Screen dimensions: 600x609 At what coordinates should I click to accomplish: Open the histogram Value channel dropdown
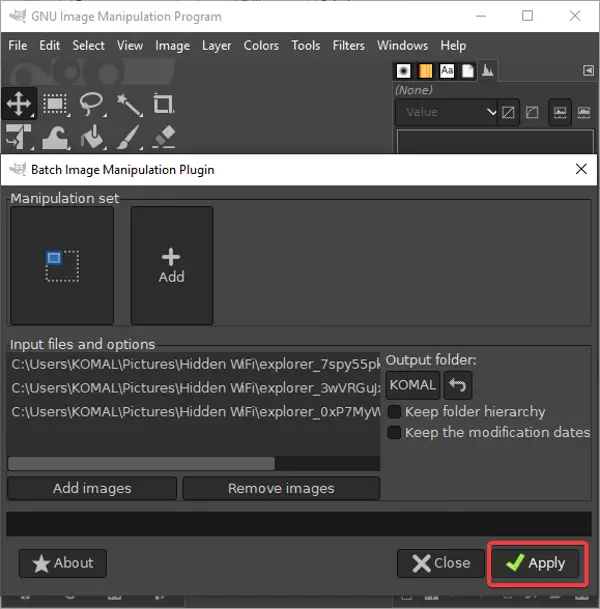point(447,112)
